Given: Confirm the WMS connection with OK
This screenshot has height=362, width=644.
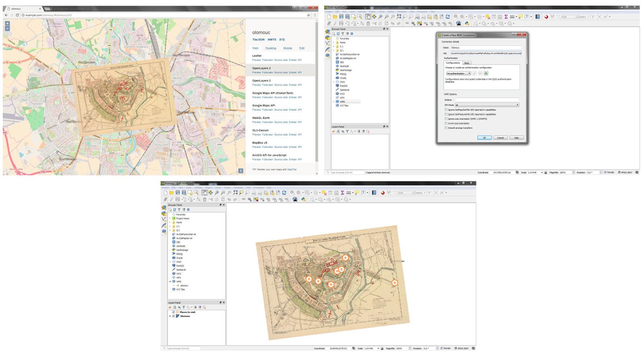Looking at the screenshot, I should click(485, 138).
